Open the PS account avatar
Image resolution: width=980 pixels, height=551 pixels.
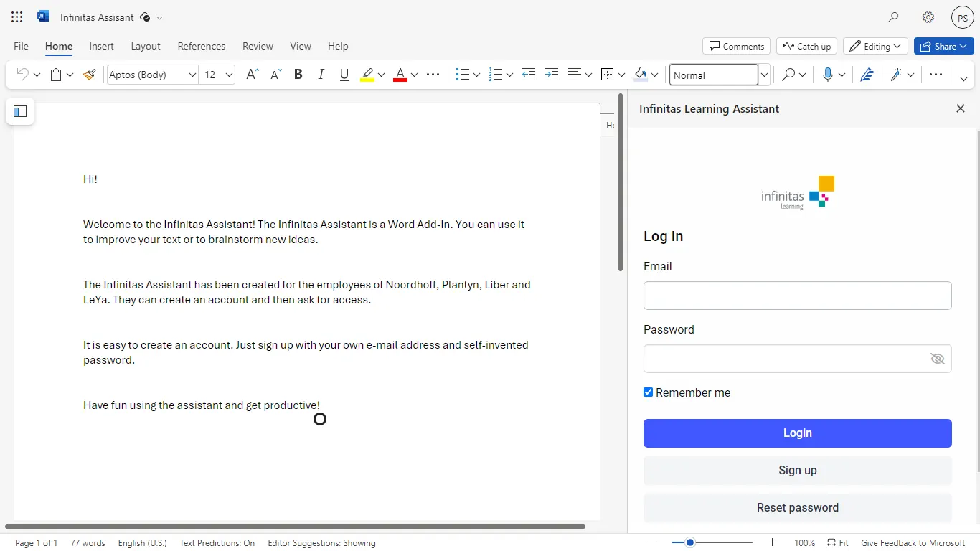tap(963, 17)
